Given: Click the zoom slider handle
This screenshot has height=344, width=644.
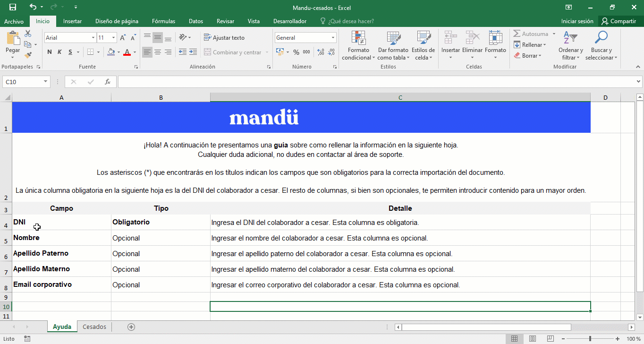Looking at the screenshot, I should [x=590, y=339].
